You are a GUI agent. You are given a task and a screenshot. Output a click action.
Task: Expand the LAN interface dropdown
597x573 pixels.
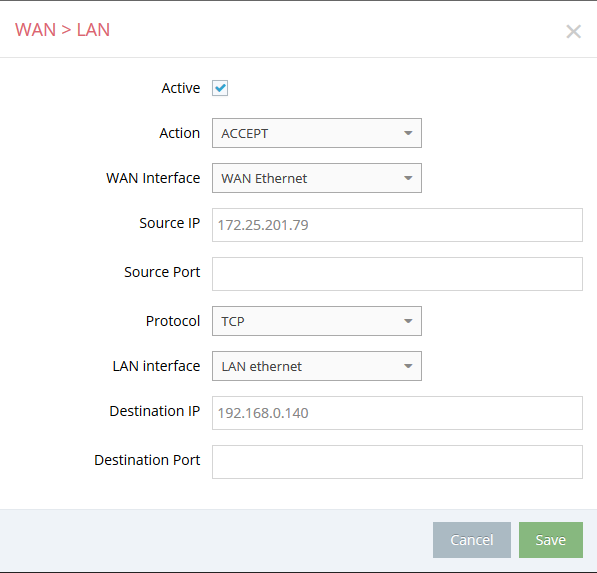[317, 366]
